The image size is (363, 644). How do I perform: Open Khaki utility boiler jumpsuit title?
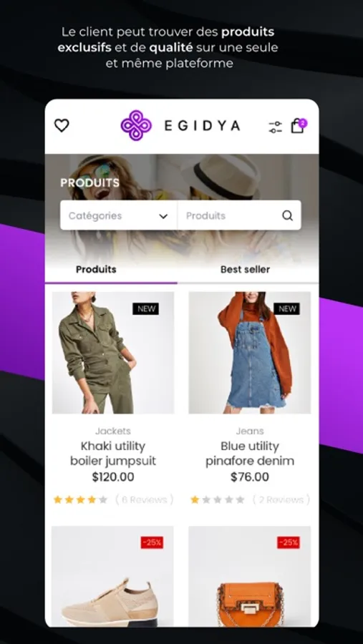click(113, 454)
